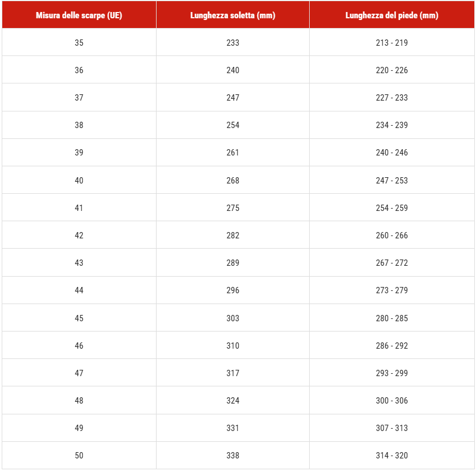Click the 'Misura delle scarpe (UE)' column header
Image resolution: width=476 pixels, height=471 pixels.
click(79, 15)
